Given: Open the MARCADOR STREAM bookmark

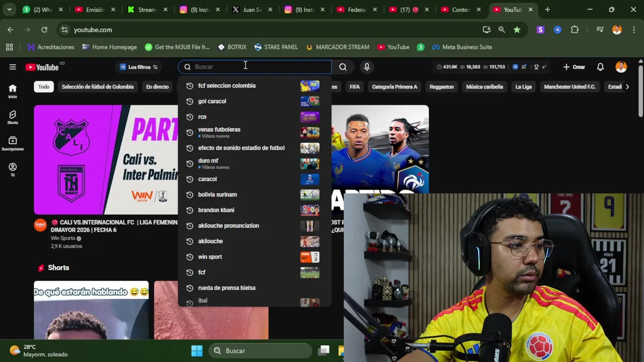Looking at the screenshot, I should (337, 47).
